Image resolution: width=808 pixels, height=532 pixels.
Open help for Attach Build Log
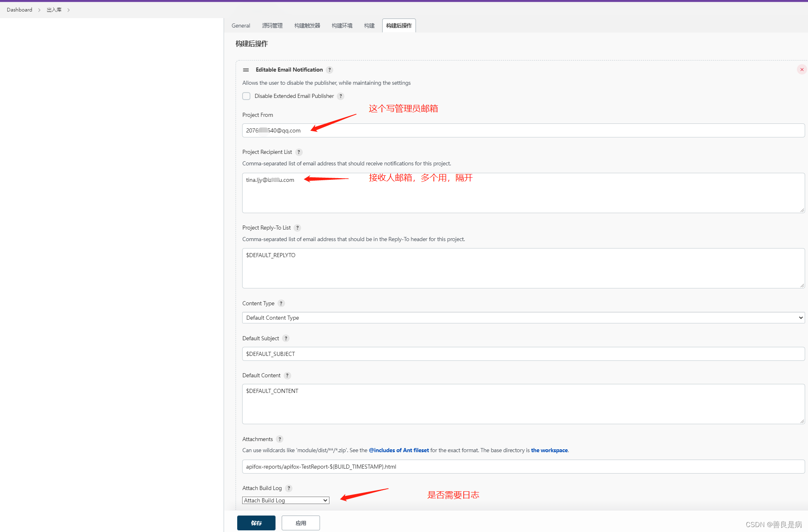click(289, 488)
